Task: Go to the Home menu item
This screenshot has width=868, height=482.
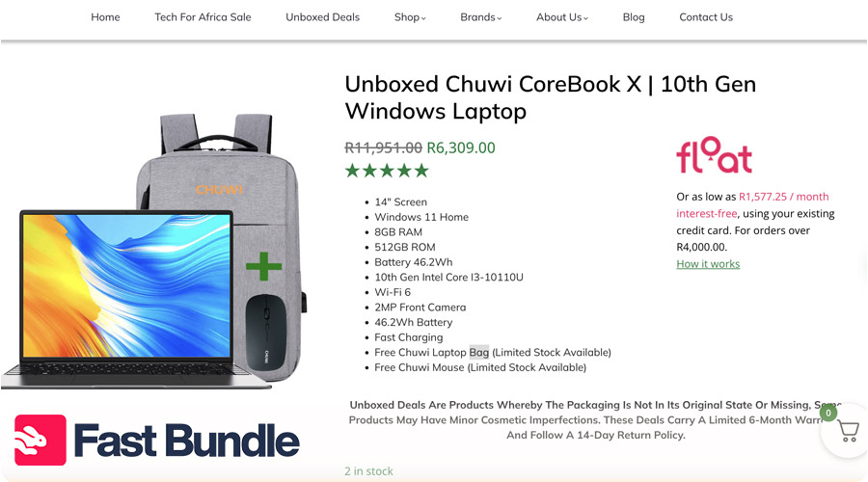Action: (x=105, y=17)
